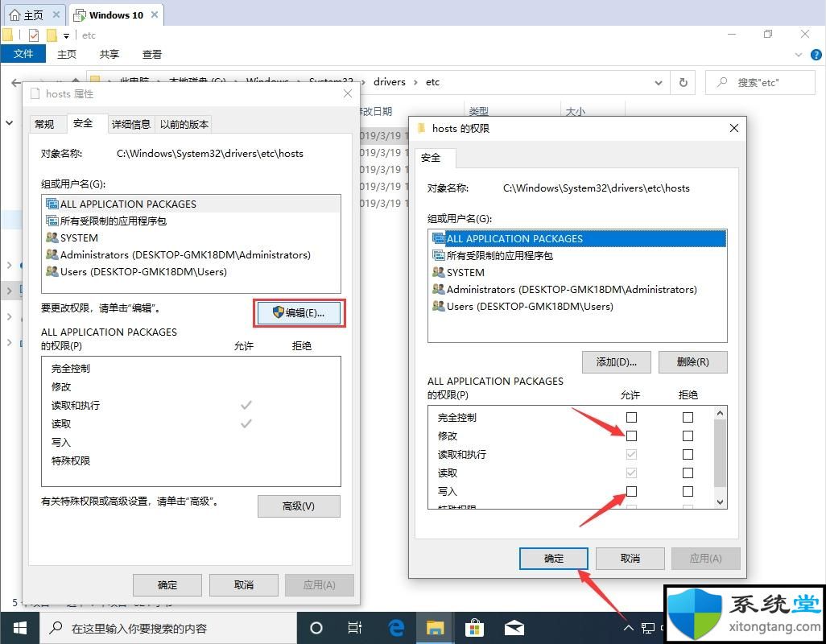The image size is (826, 644).
Task: Click the 编辑(E)... button
Action: (299, 313)
